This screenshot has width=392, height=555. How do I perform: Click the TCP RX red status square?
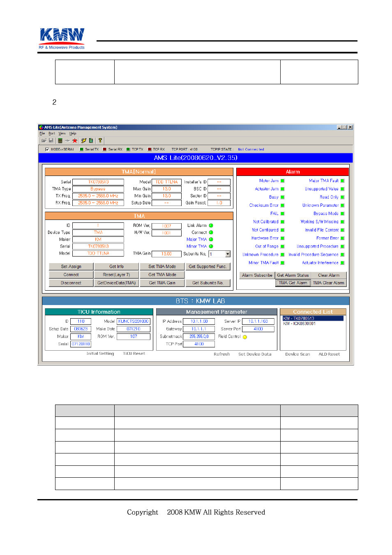tap(150, 150)
